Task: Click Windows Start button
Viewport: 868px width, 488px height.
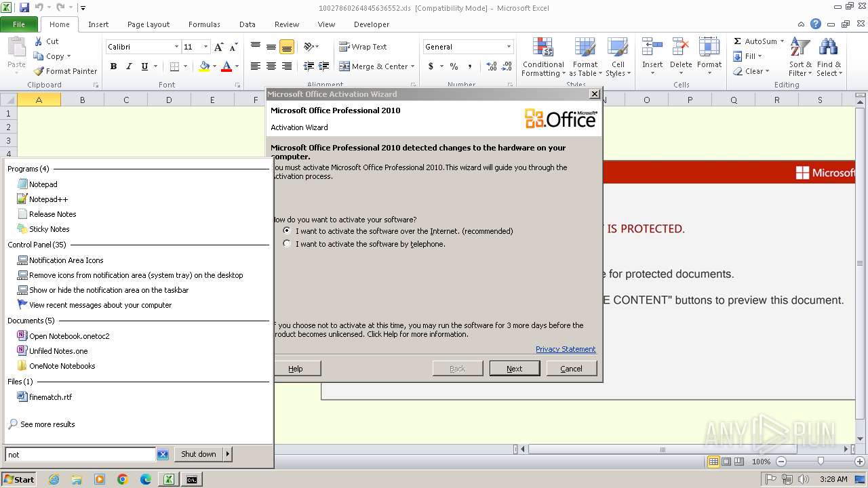Action: click(18, 479)
